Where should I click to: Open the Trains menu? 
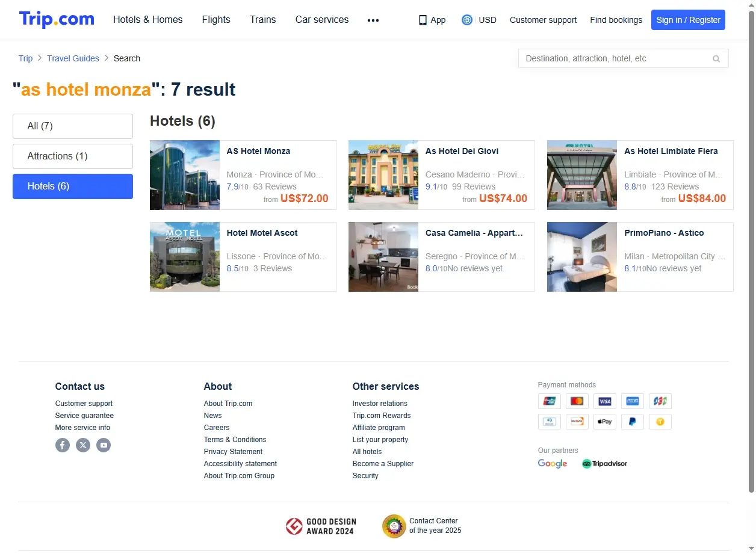[263, 20]
